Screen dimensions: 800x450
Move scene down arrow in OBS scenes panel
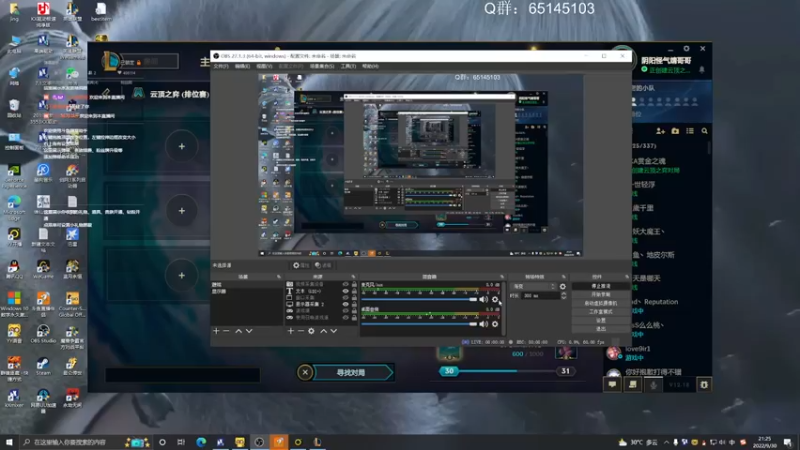[x=249, y=331]
